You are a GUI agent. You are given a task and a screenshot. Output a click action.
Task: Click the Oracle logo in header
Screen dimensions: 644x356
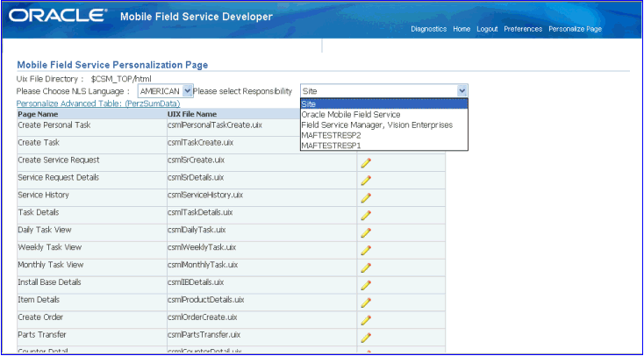click(x=58, y=16)
